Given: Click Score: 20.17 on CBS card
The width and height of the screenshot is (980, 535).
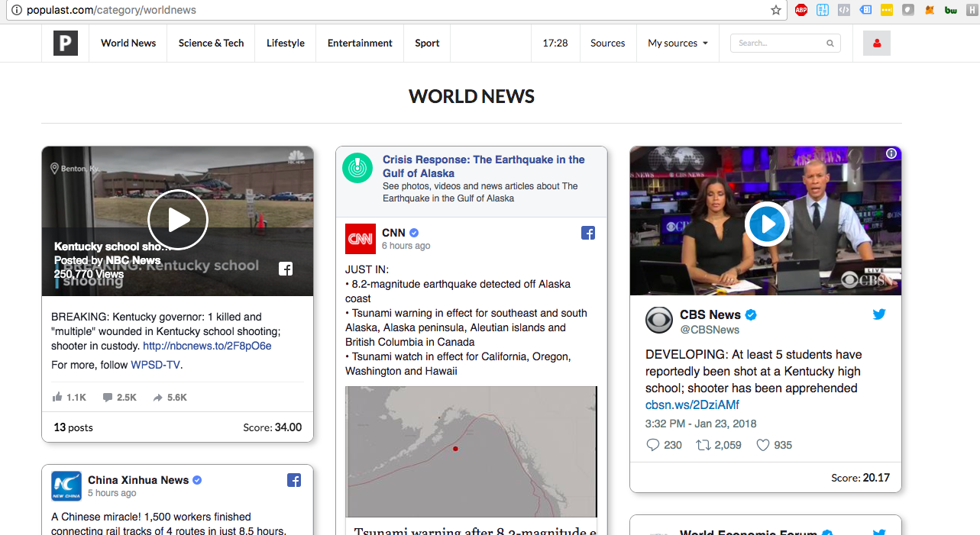Looking at the screenshot, I should [x=861, y=478].
